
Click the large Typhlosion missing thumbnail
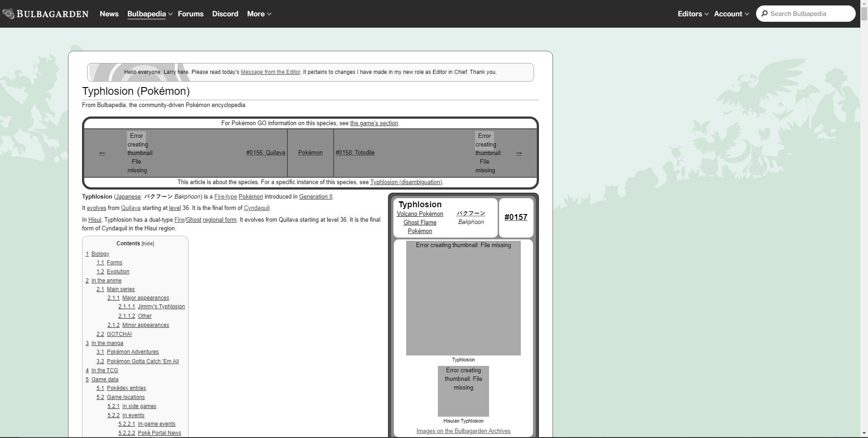point(463,298)
